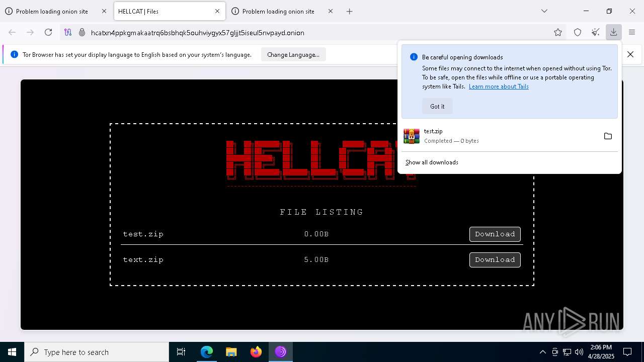Show test.zip in containing folder
644x362 pixels.
(x=608, y=136)
